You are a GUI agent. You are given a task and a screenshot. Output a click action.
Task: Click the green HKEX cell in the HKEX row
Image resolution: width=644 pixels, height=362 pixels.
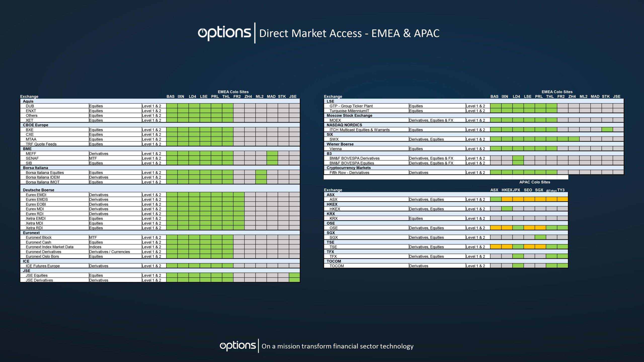click(507, 209)
